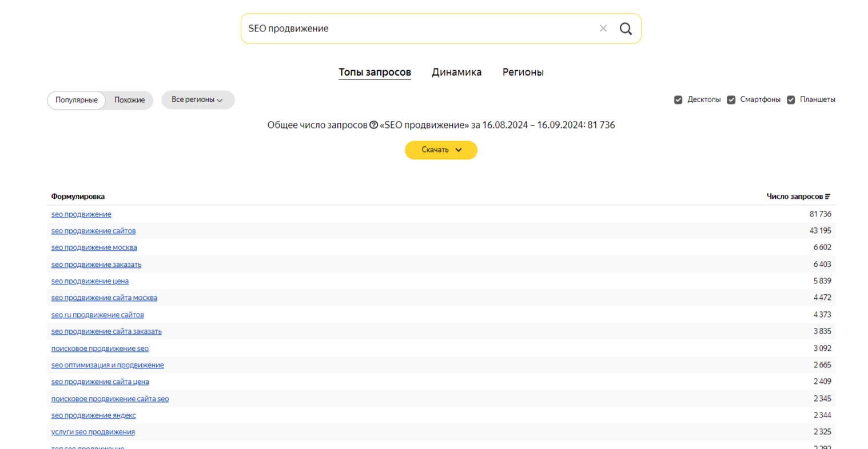
Task: Click the seo продвижение москва link
Action: (x=94, y=247)
